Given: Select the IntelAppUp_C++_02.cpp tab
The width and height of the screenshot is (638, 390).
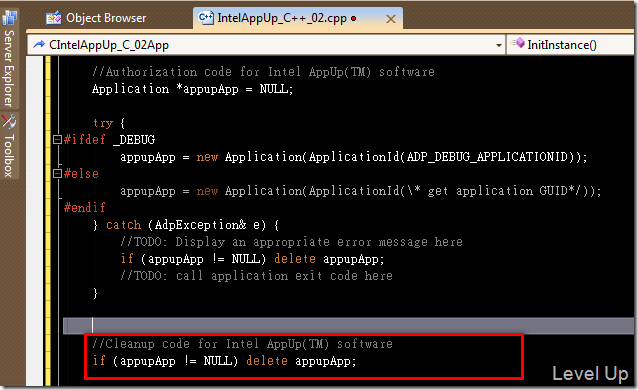Looking at the screenshot, I should pyautogui.click(x=298, y=18).
